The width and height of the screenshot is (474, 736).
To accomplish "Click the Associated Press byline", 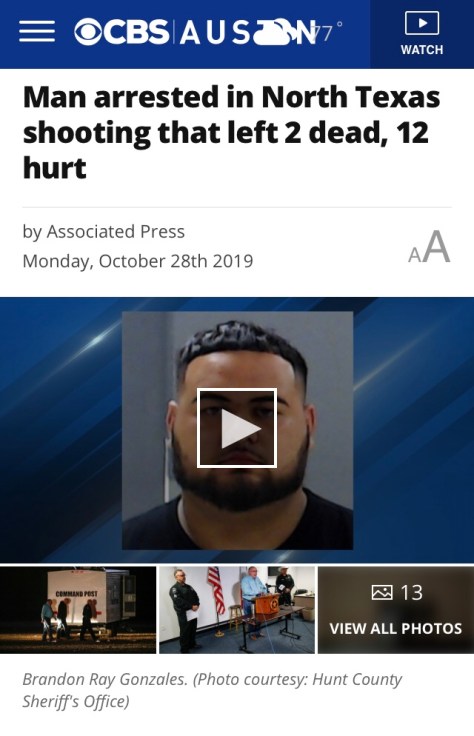I will 104,231.
